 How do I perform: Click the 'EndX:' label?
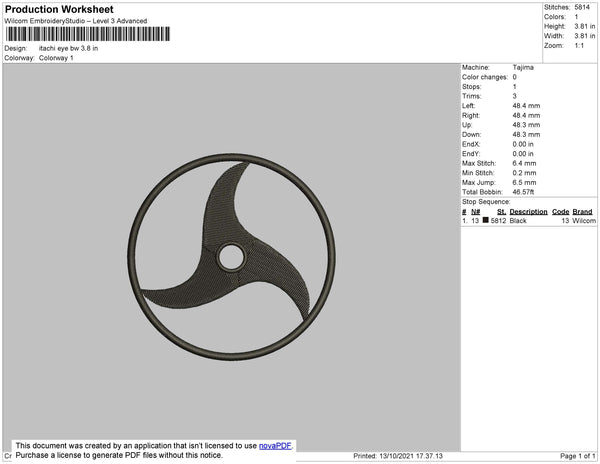pos(471,144)
